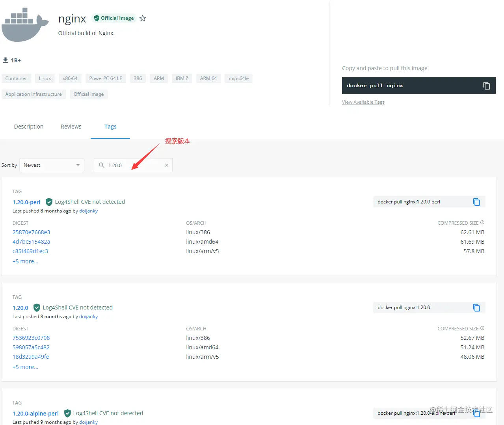Switch to the Description tab
Image resolution: width=504 pixels, height=425 pixels.
pos(29,127)
